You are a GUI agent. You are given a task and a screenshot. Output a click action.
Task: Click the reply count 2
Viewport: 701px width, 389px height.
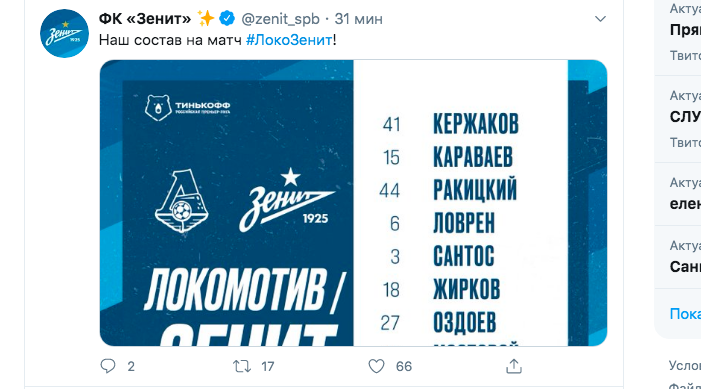(x=131, y=367)
